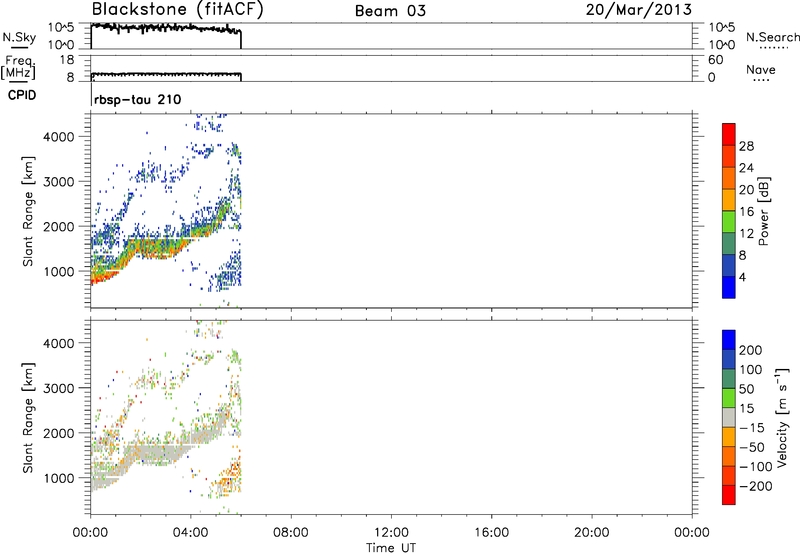Click the '24' label on Power colorbar
The width and height of the screenshot is (800, 554).
tap(746, 168)
